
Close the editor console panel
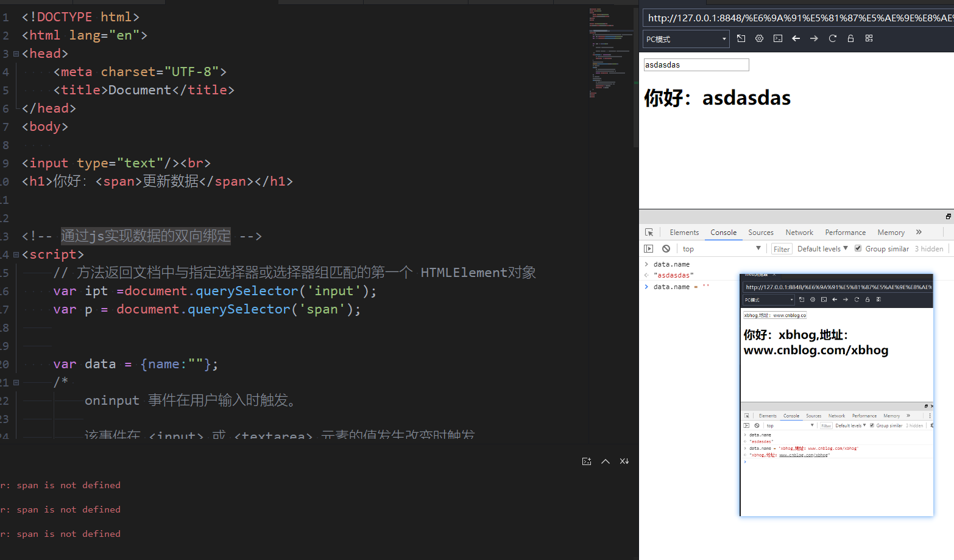[624, 461]
